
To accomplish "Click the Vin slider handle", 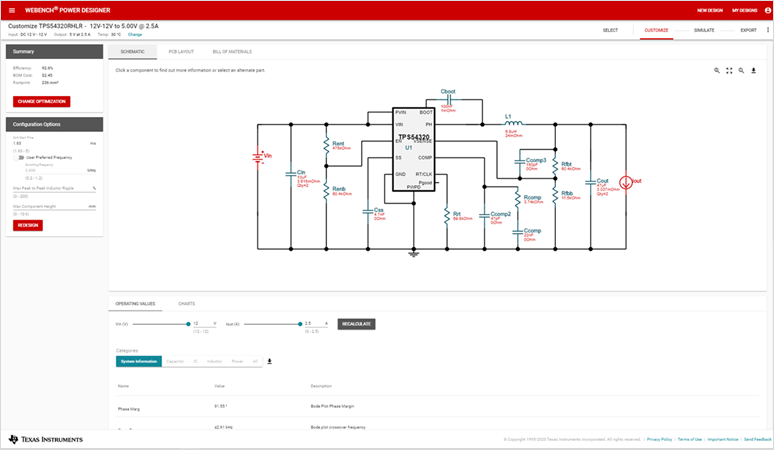I will (187, 324).
